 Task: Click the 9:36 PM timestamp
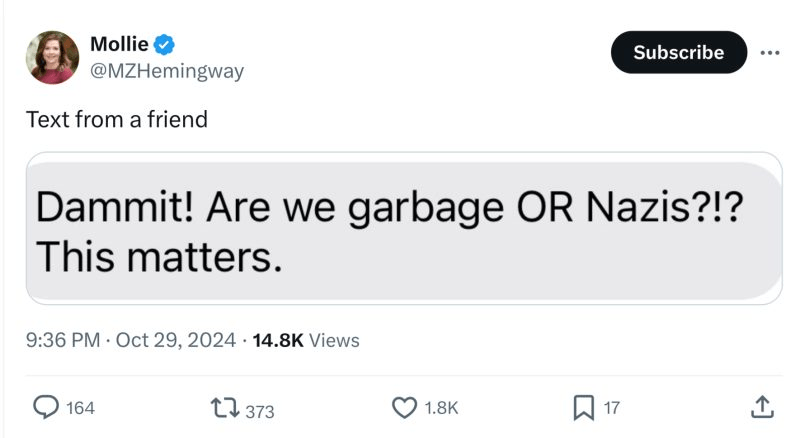point(63,340)
